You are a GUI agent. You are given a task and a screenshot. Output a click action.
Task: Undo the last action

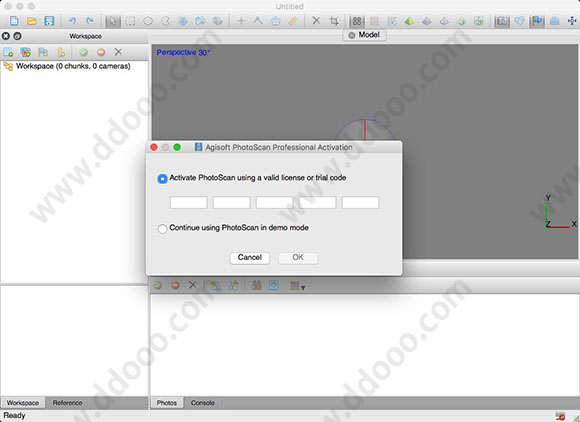(72, 21)
